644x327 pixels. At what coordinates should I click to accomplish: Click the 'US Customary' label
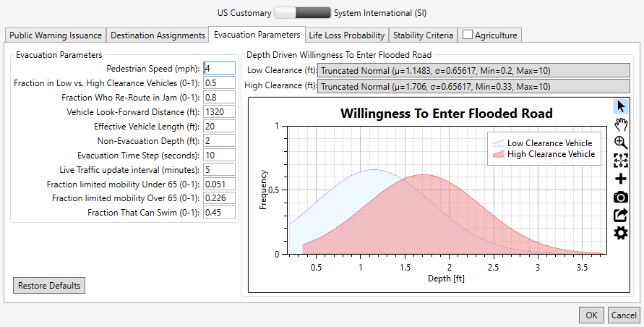(x=244, y=13)
